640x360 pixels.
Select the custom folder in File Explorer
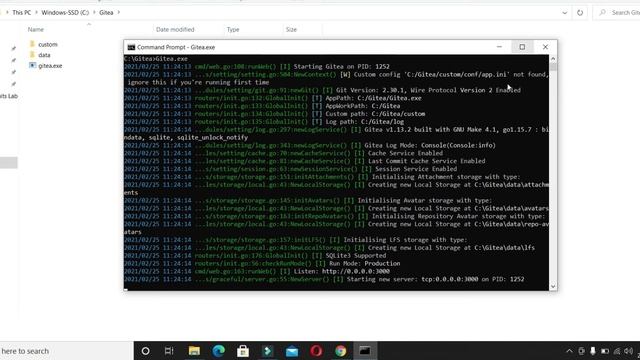[x=48, y=44]
